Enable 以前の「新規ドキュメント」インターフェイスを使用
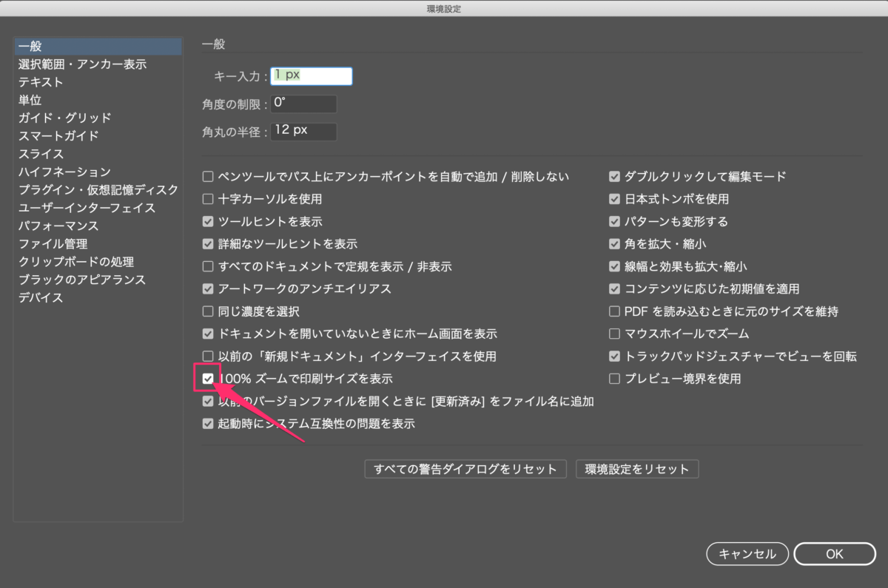 [x=208, y=356]
